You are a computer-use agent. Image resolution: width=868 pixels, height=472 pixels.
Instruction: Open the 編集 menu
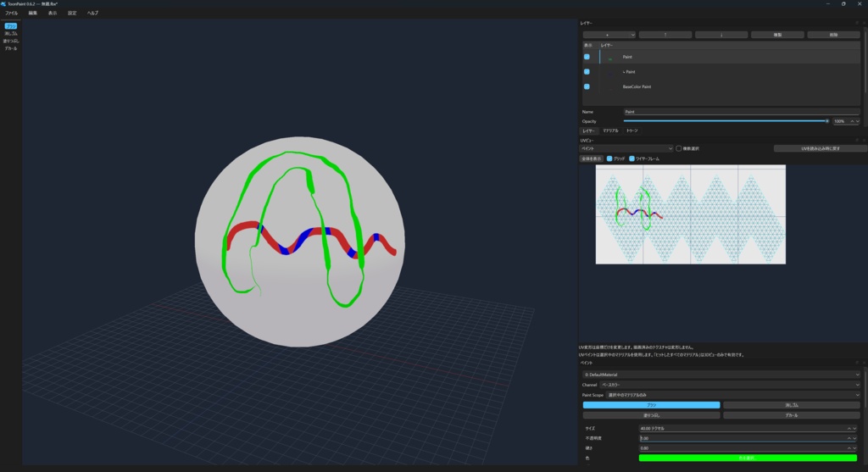click(x=33, y=13)
